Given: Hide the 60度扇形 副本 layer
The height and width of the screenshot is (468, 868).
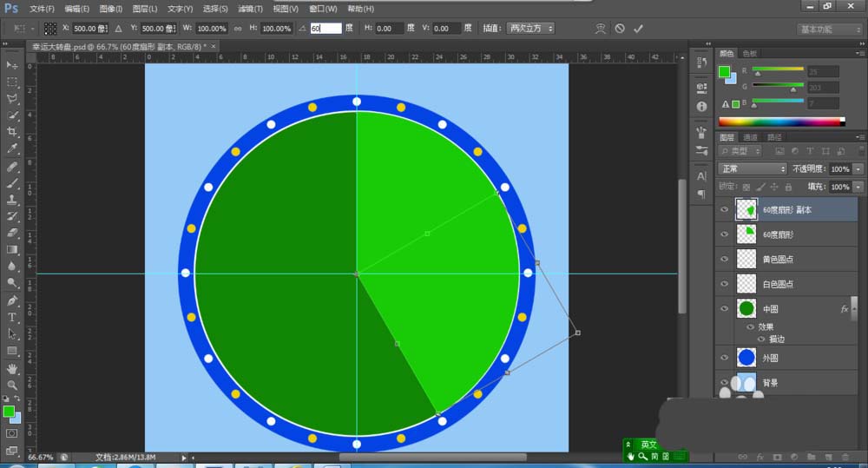Looking at the screenshot, I should pos(724,209).
